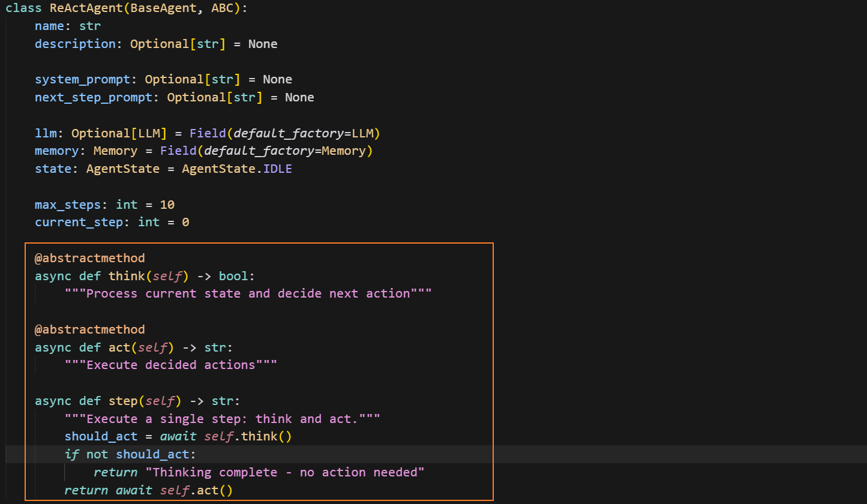Click the self.think() call
Viewport: 867px width, 504px height.
point(248,436)
